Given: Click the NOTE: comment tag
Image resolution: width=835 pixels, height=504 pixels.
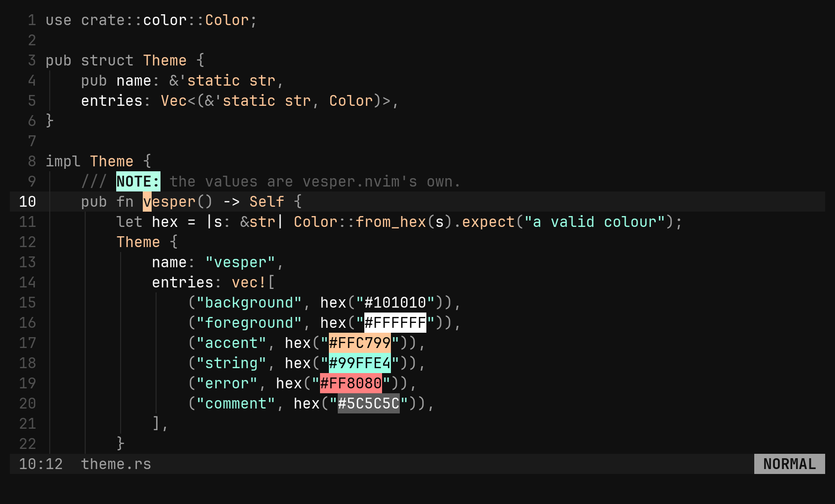Looking at the screenshot, I should tap(138, 182).
